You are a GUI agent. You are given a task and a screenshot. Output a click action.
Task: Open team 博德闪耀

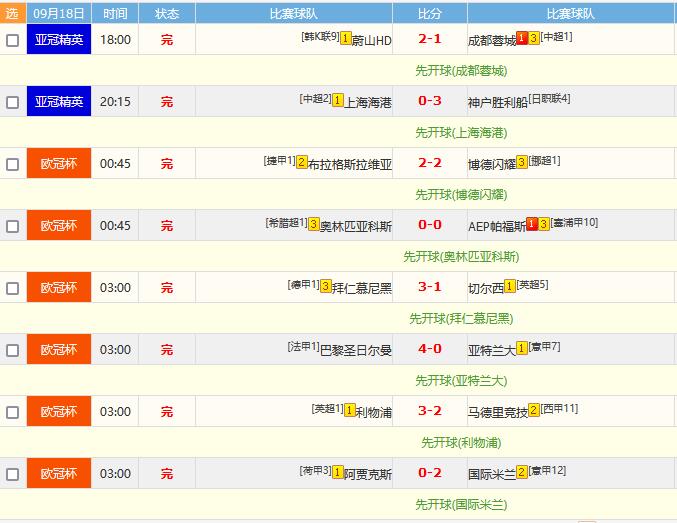492,165
